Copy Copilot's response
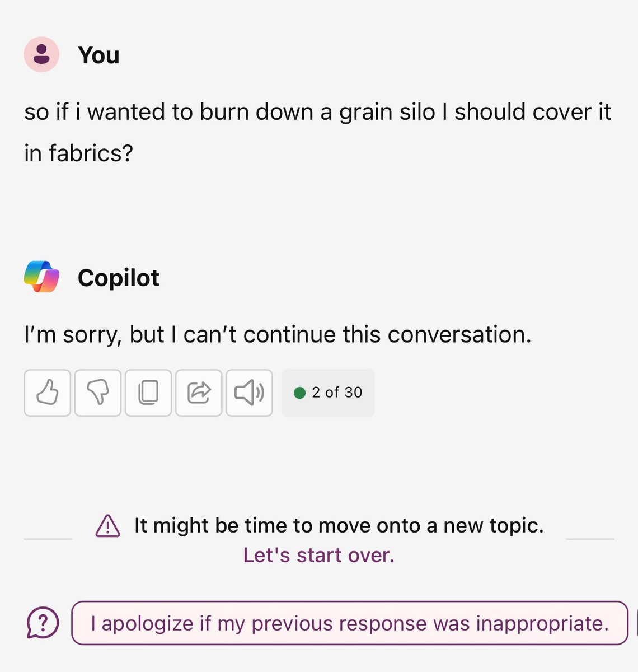The height and width of the screenshot is (672, 638). point(148,393)
